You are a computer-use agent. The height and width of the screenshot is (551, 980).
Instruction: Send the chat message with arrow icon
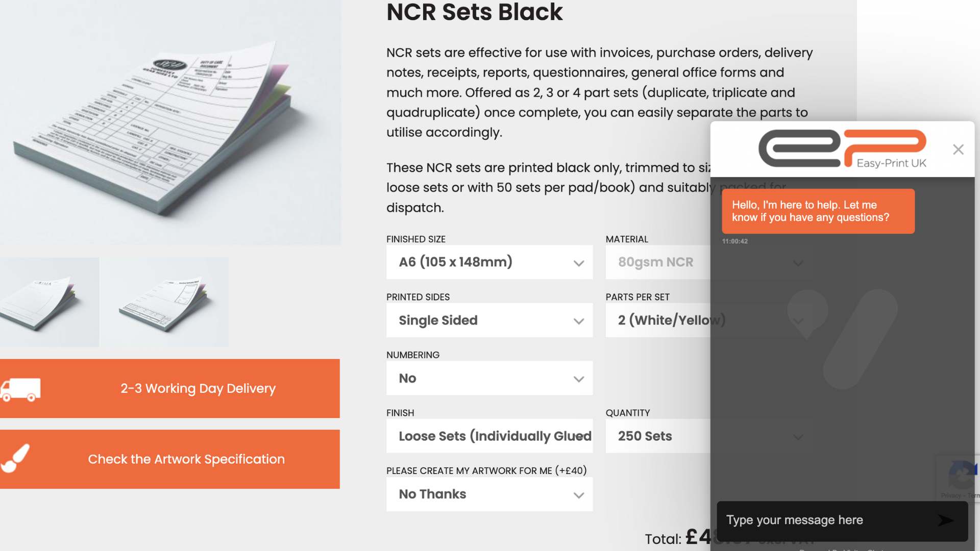coord(945,520)
